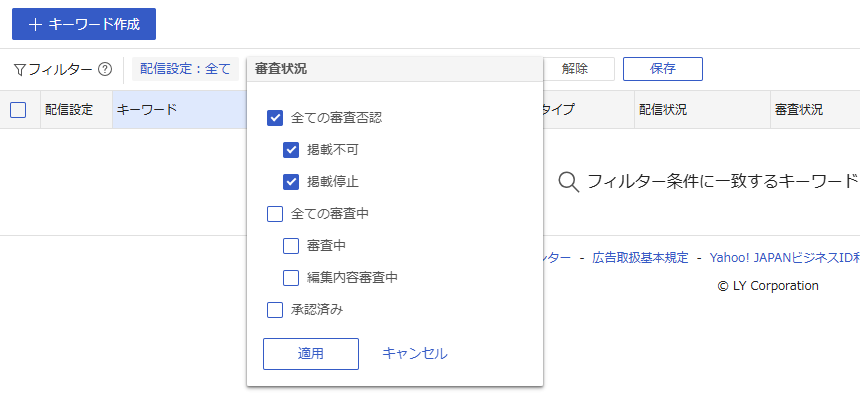Screen dimensions: 860x404
Task: Toggle the select-all checkbox in table header
Action: 18,110
